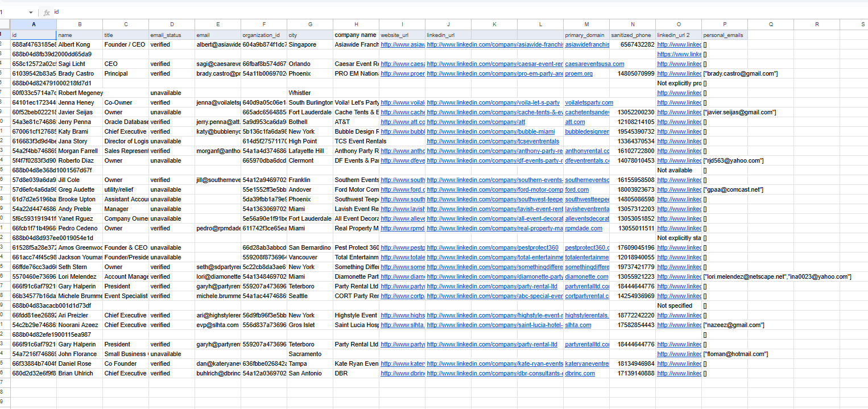868x409 pixels.
Task: Open the voilaletsparty.com domain link
Action: click(x=589, y=102)
